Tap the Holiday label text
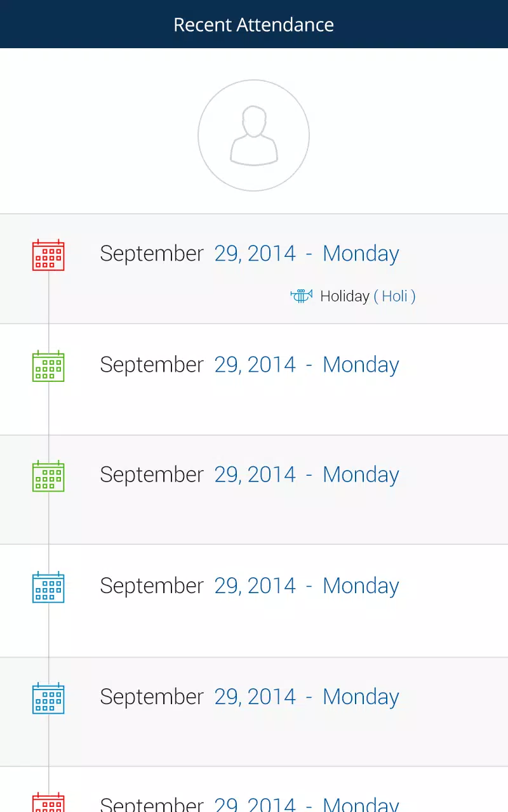The width and height of the screenshot is (508, 812). tap(344, 296)
